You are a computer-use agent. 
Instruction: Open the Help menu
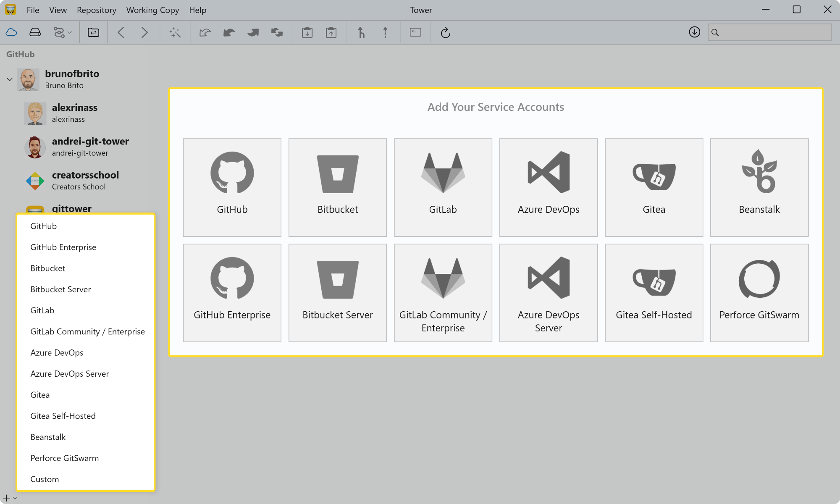click(197, 10)
